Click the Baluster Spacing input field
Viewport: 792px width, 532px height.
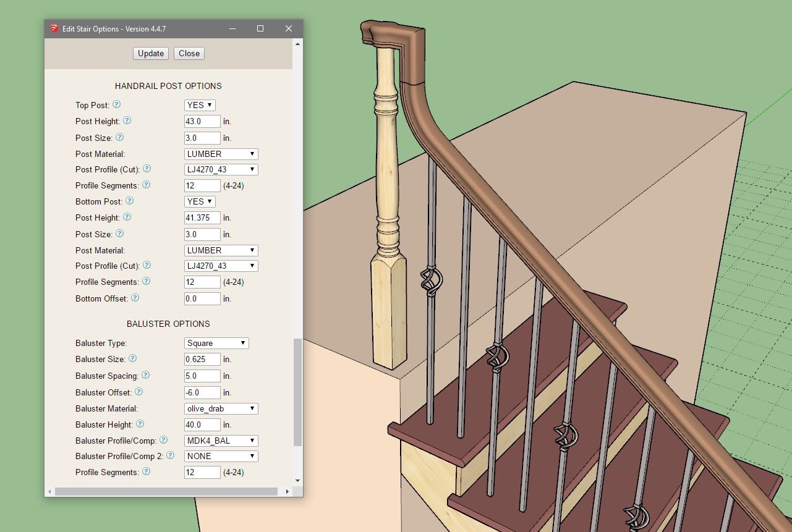tap(202, 376)
